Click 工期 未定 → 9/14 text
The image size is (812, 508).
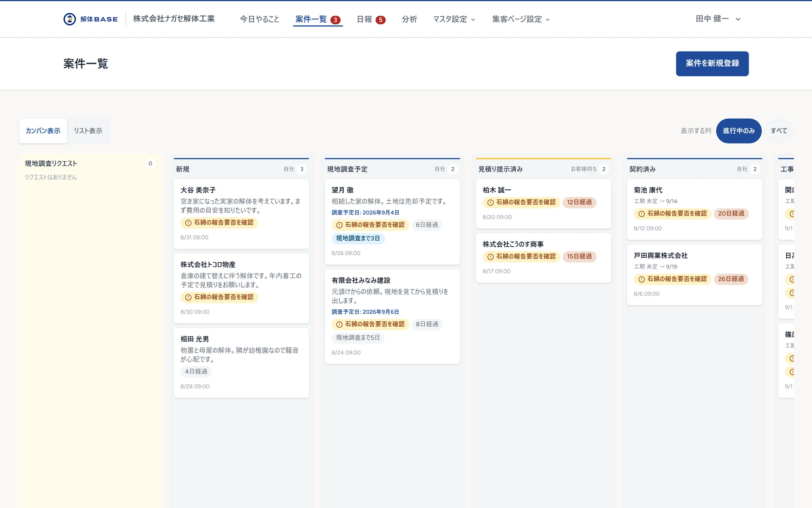[655, 201]
